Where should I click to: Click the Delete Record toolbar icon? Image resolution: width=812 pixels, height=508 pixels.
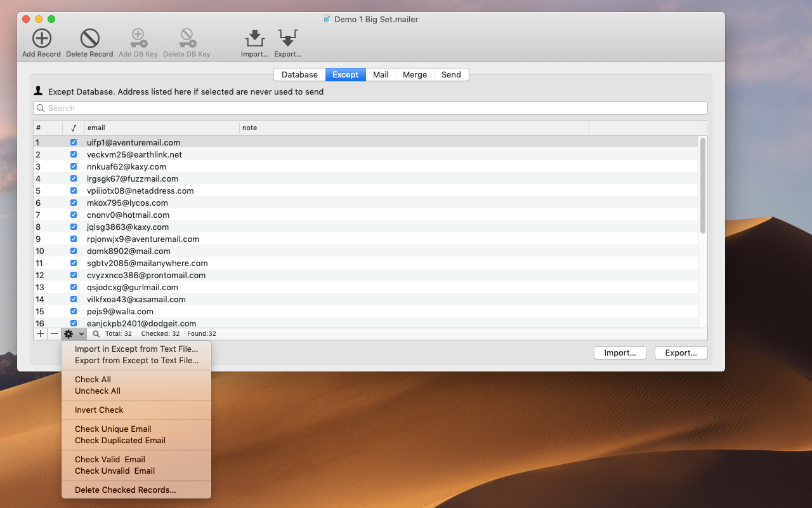coord(89,39)
